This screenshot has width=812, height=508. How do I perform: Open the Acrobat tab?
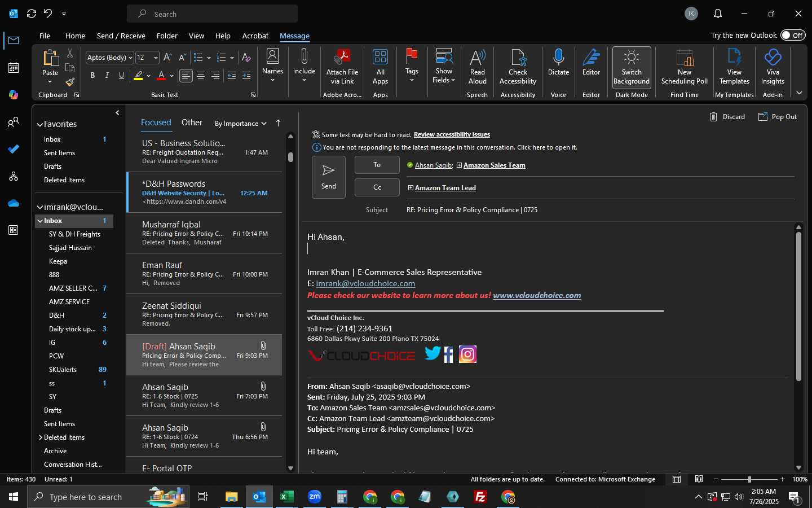click(255, 36)
